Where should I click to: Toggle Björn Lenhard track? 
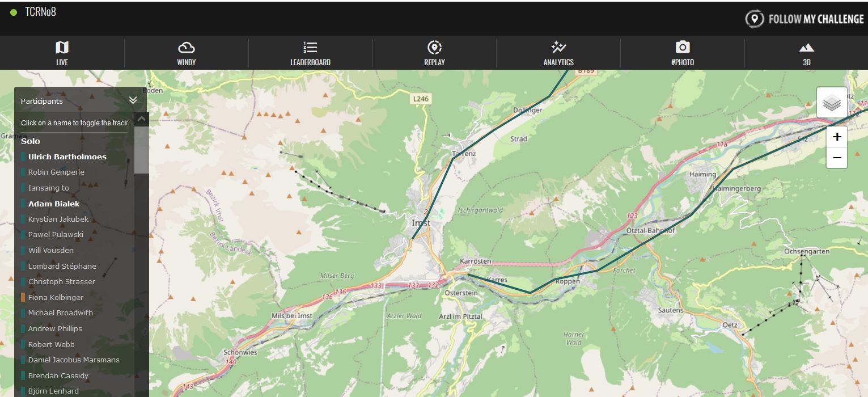tap(53, 391)
